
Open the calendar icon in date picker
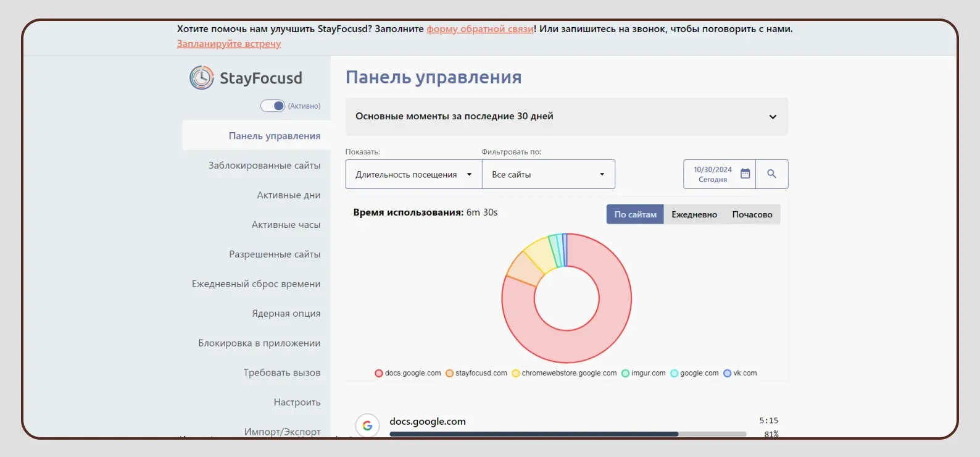point(745,174)
